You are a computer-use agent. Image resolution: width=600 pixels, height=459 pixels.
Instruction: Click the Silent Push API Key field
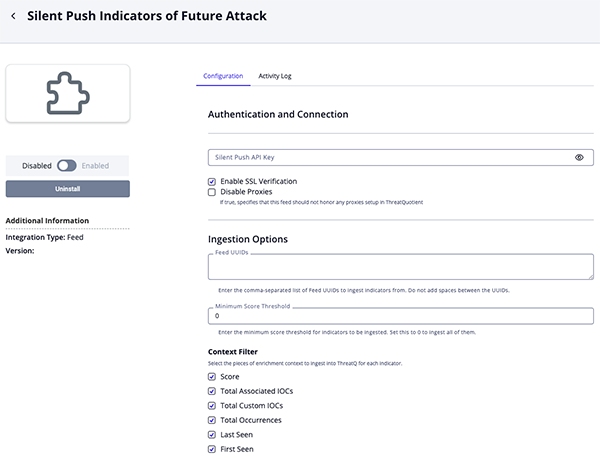tap(390, 158)
